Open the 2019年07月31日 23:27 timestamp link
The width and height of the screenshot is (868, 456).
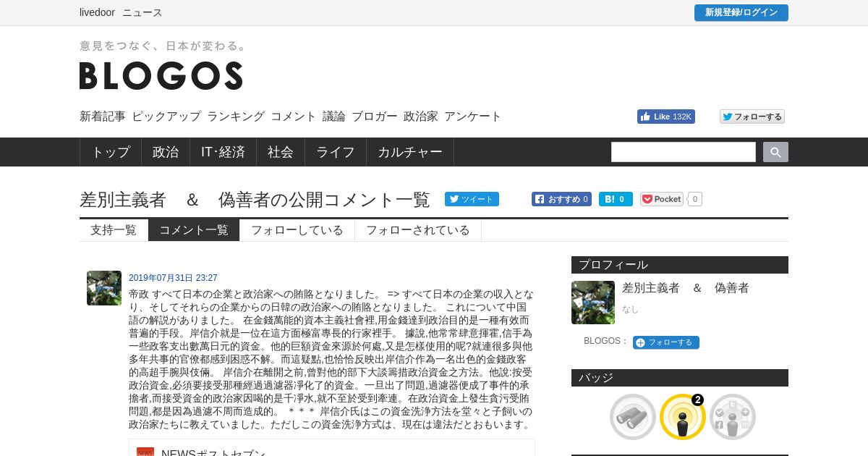[x=173, y=278]
